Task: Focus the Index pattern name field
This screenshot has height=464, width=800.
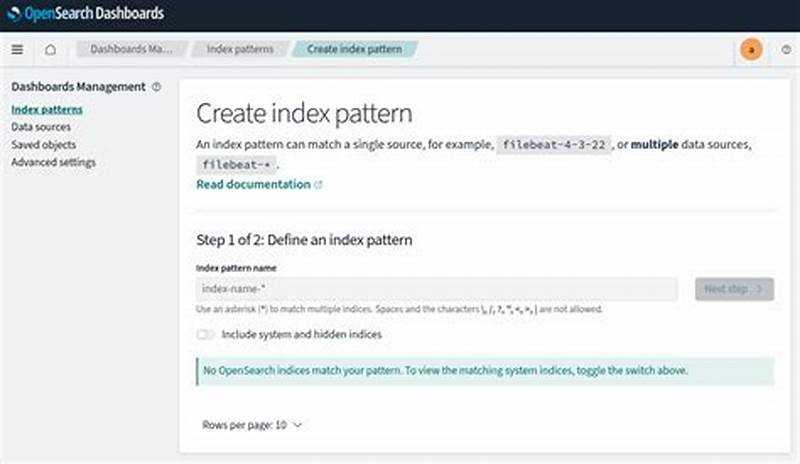Action: (x=437, y=289)
